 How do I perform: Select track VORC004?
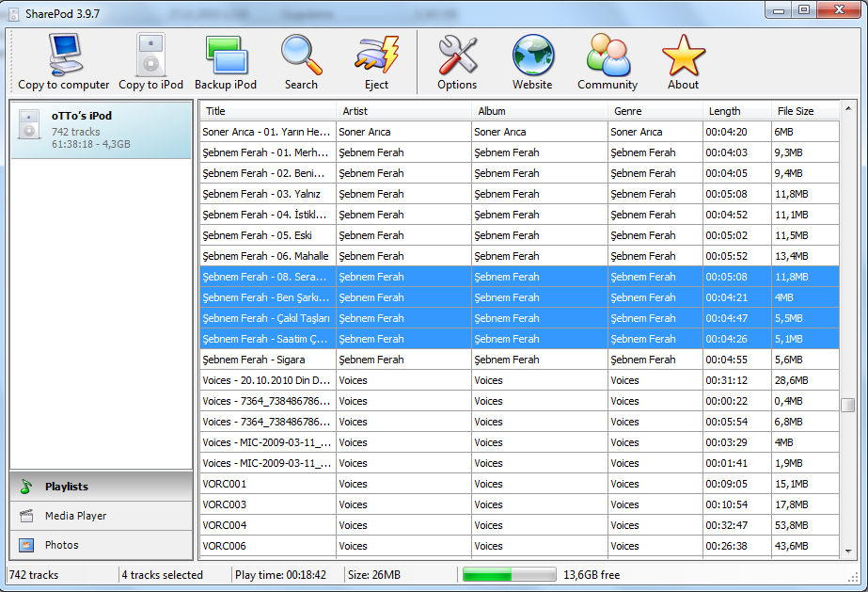click(x=268, y=525)
